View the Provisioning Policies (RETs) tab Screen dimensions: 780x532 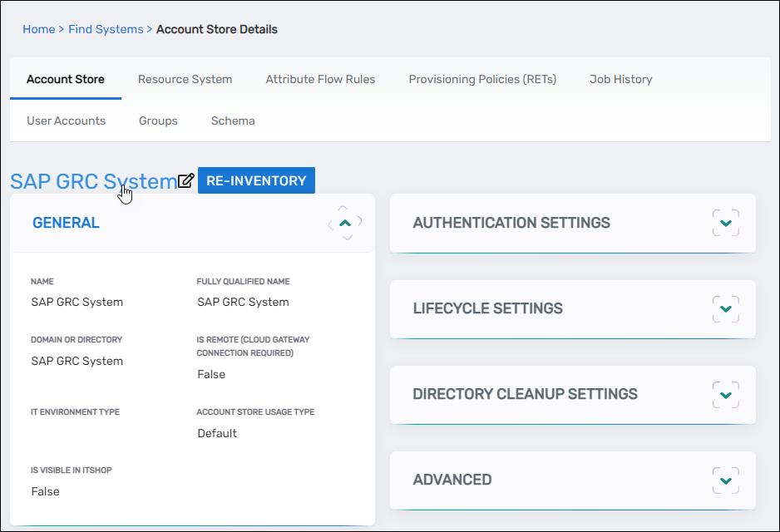click(x=482, y=80)
